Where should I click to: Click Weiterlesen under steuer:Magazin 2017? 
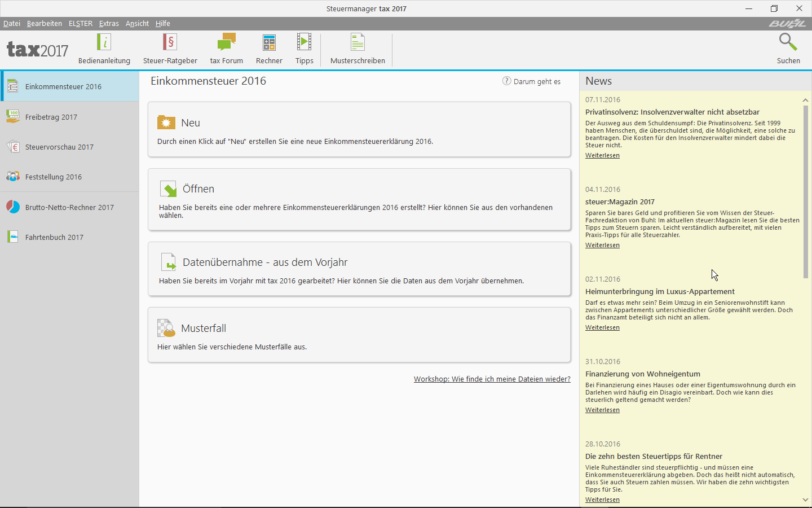[x=602, y=245]
